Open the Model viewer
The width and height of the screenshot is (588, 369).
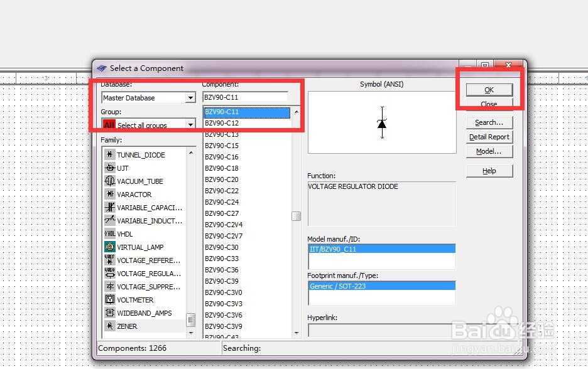[489, 151]
